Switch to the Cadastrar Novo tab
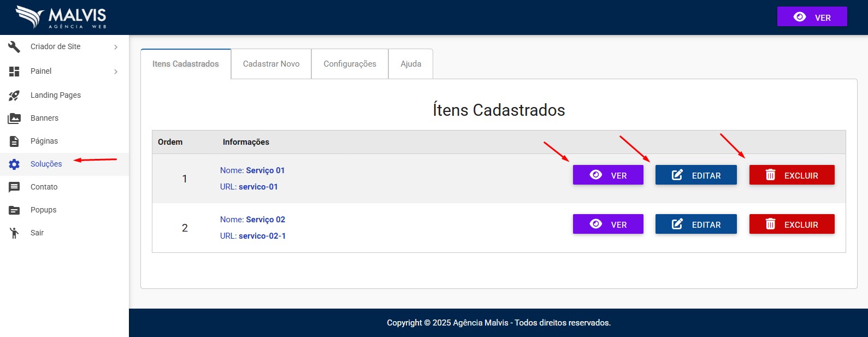This screenshot has width=868, height=337. pyautogui.click(x=271, y=64)
